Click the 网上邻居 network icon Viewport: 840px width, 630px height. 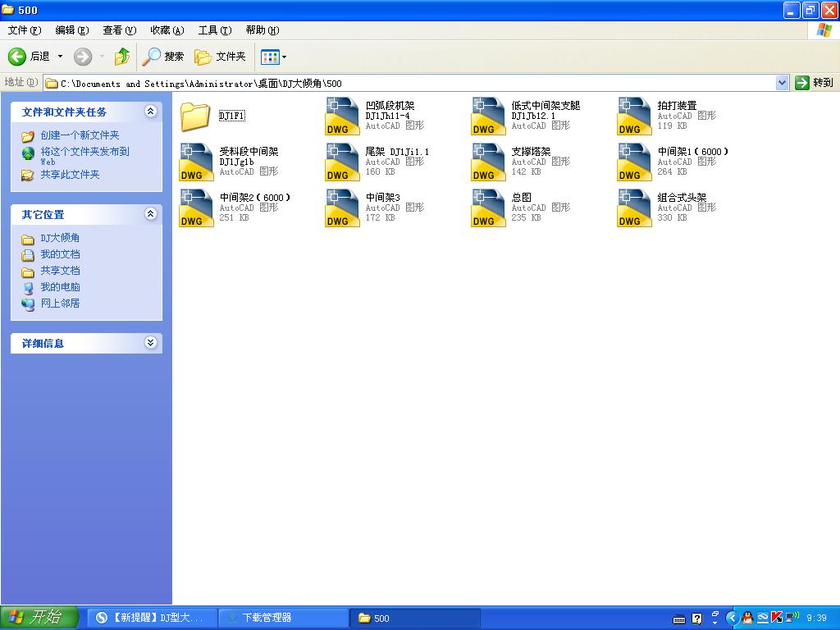[28, 304]
